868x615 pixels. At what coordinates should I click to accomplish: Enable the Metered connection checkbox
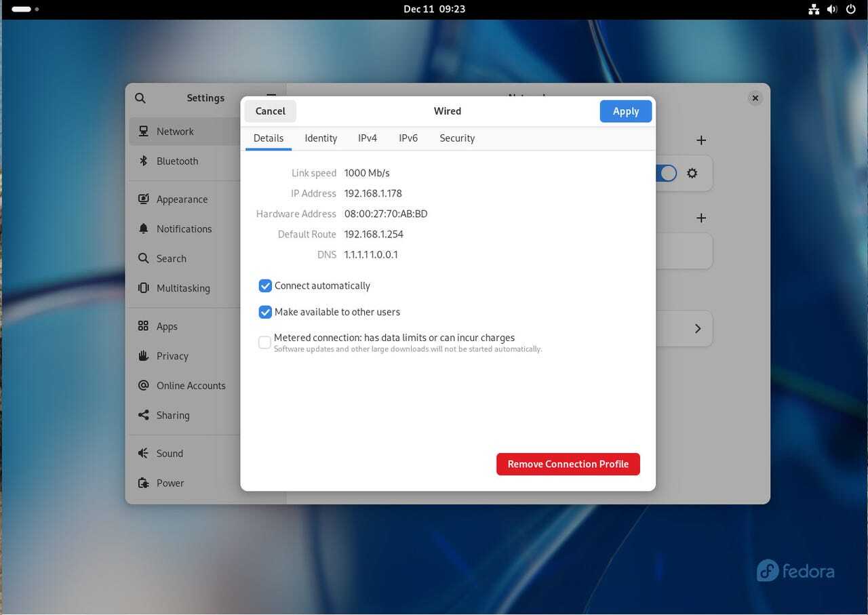(x=265, y=342)
